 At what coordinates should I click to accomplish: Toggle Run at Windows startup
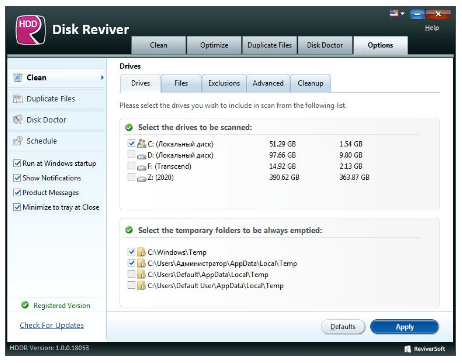point(17,163)
